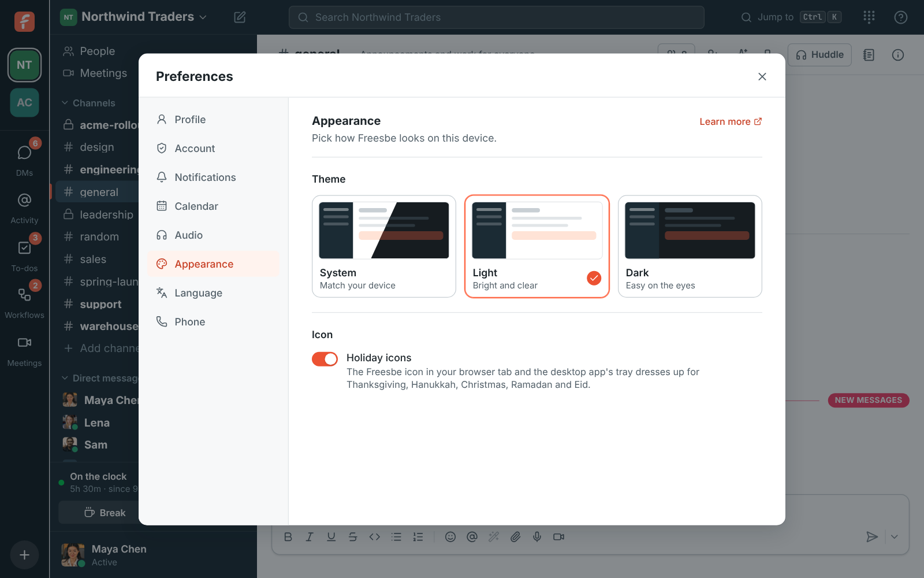Switch to the AC workspace
924x578 pixels.
[x=24, y=102]
